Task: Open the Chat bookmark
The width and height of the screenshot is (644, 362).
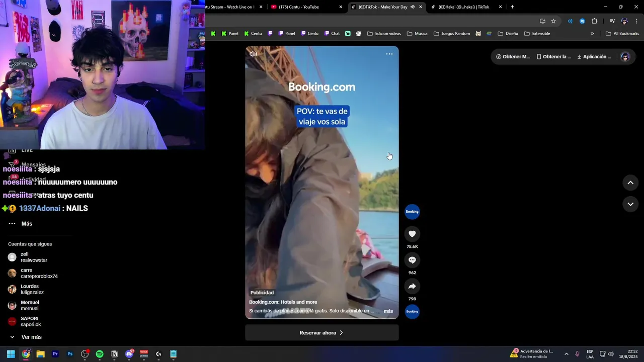Action: [332, 34]
